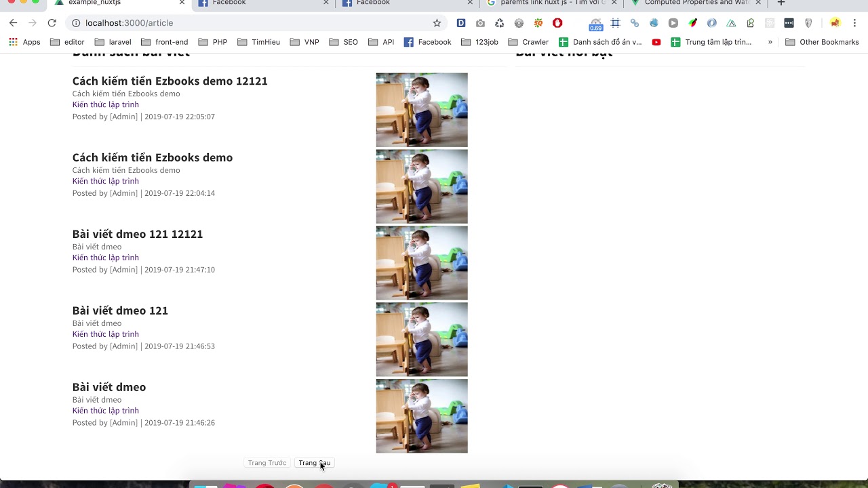Open the TimHieu bookmark folder
Image resolution: width=868 pixels, height=488 pixels.
tap(259, 42)
